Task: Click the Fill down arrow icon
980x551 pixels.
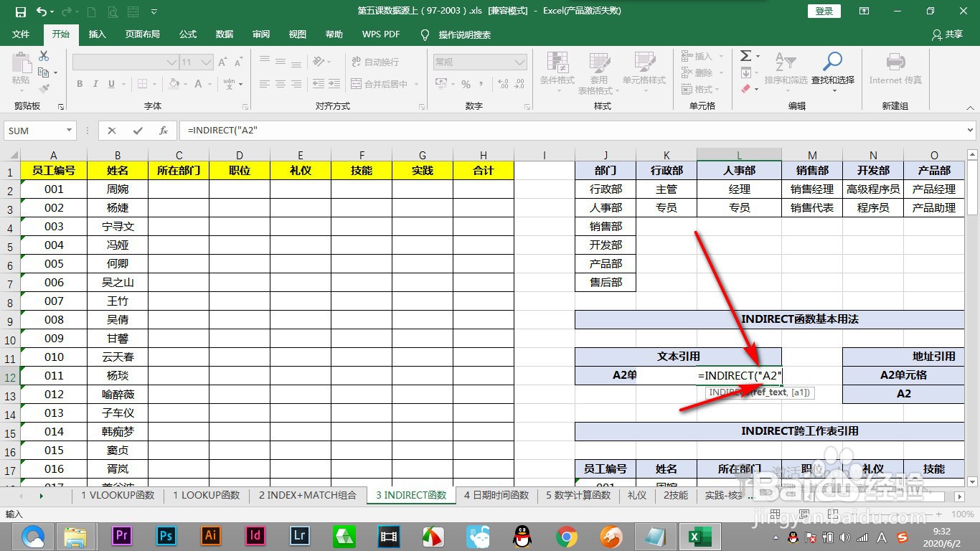Action: [746, 72]
